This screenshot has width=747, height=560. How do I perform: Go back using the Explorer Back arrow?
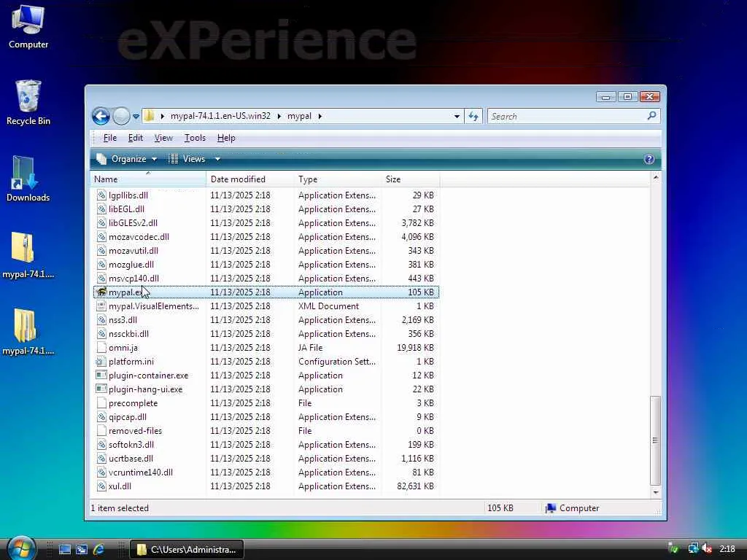[101, 116]
